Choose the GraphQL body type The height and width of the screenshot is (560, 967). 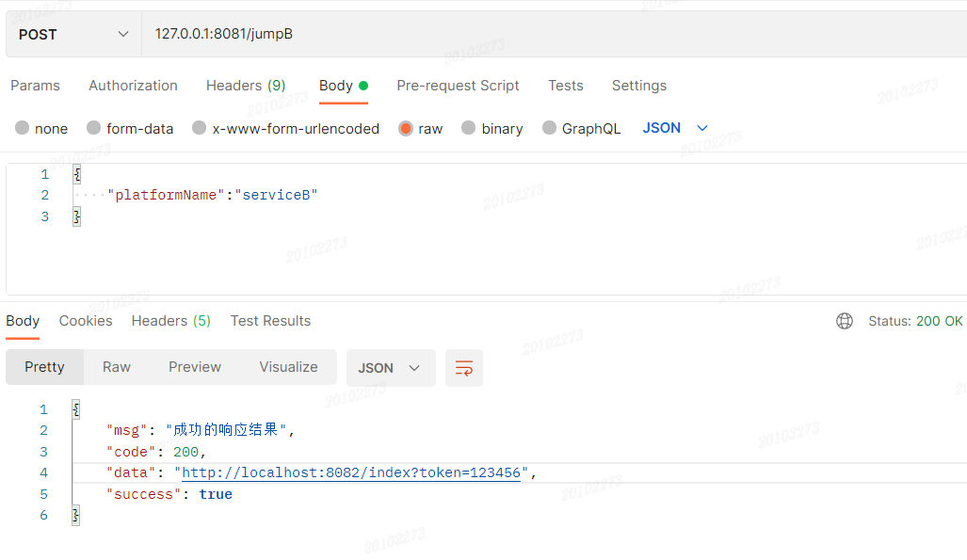point(549,128)
